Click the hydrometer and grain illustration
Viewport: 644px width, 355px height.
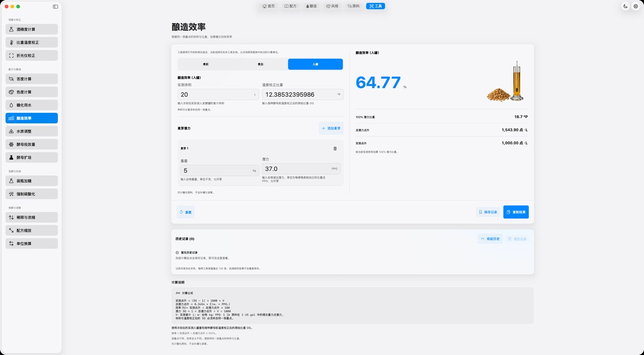tap(506, 81)
